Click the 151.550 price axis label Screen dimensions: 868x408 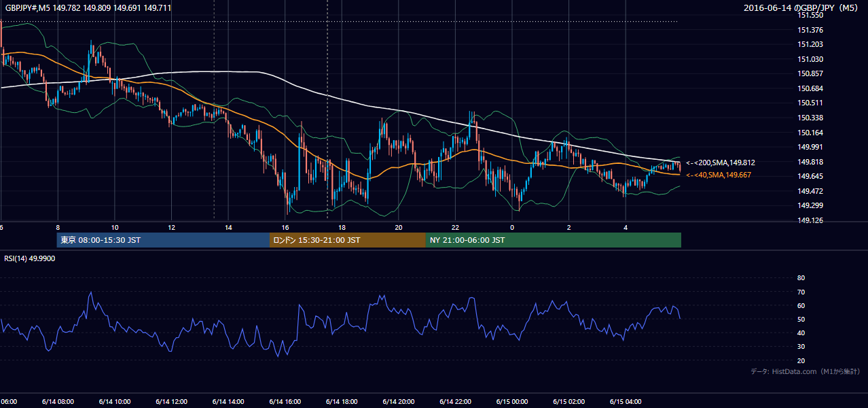click(x=810, y=15)
